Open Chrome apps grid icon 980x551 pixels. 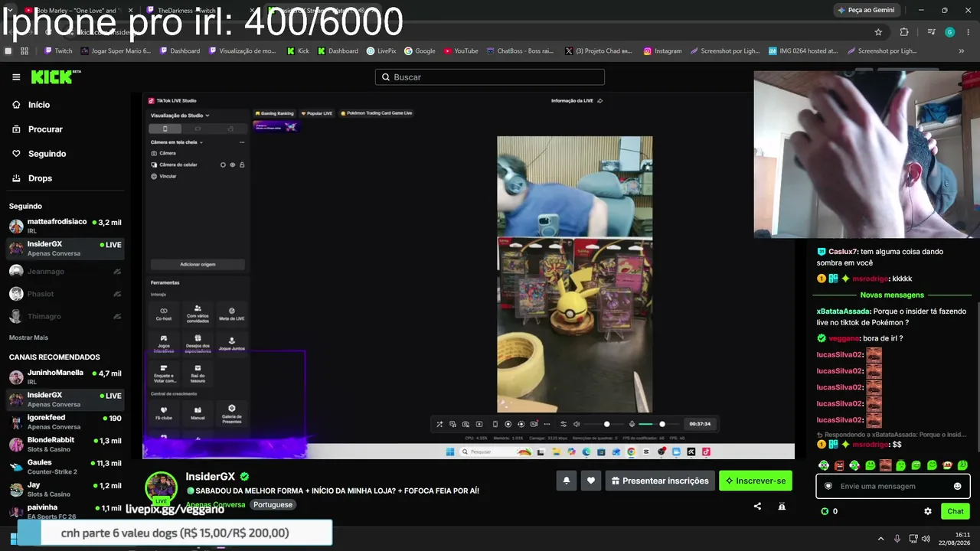[x=24, y=51]
